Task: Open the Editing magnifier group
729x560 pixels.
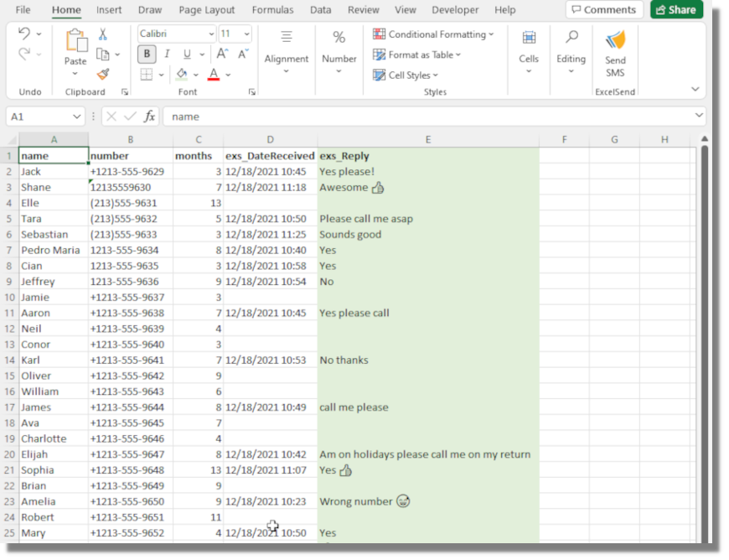Action: pyautogui.click(x=571, y=51)
